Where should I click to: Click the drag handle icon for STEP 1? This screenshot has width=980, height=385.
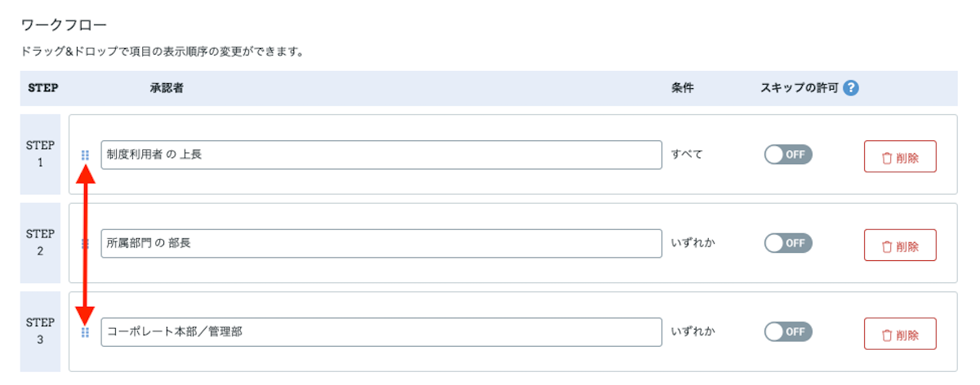85,155
